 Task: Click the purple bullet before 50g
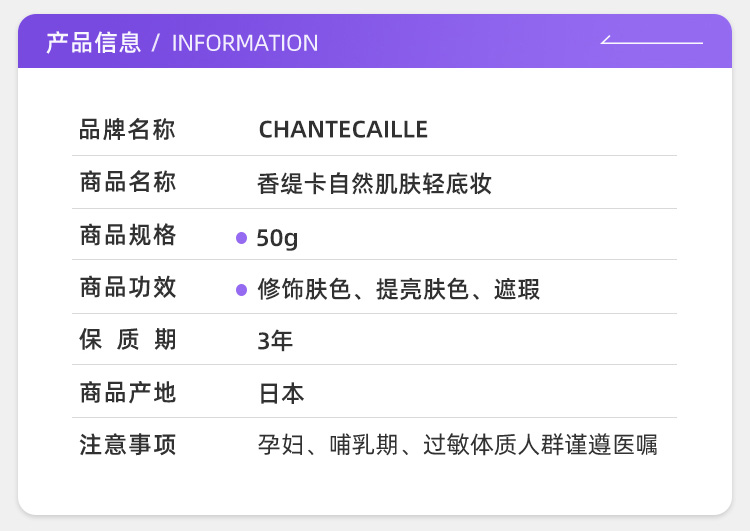click(241, 238)
